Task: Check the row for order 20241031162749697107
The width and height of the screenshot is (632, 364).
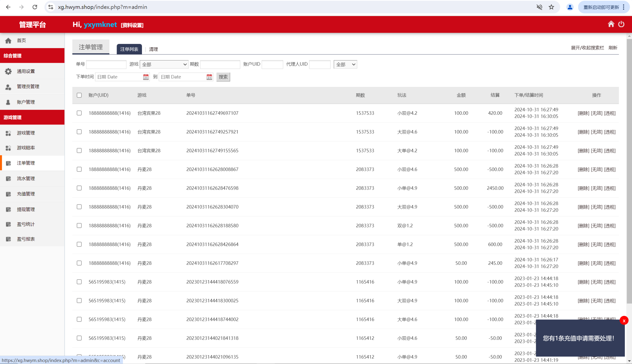Action: coord(79,113)
